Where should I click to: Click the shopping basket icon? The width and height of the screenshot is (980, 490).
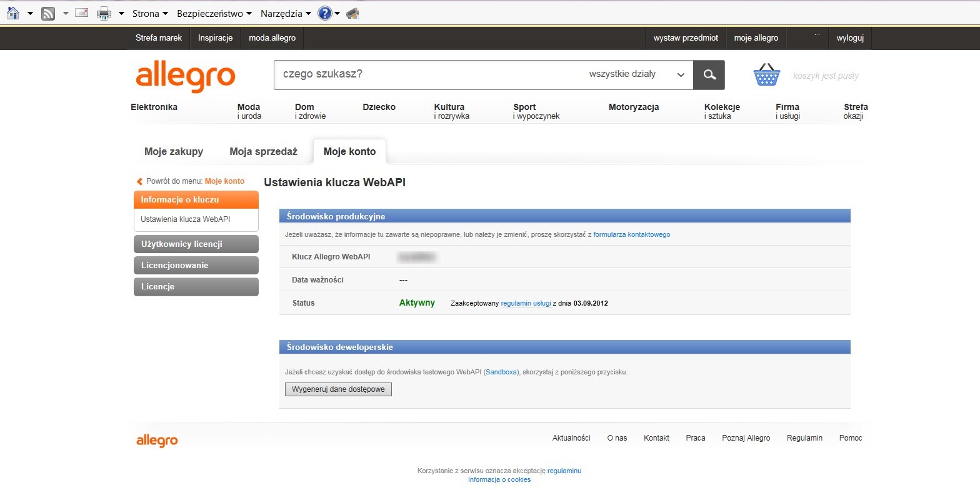[767, 74]
